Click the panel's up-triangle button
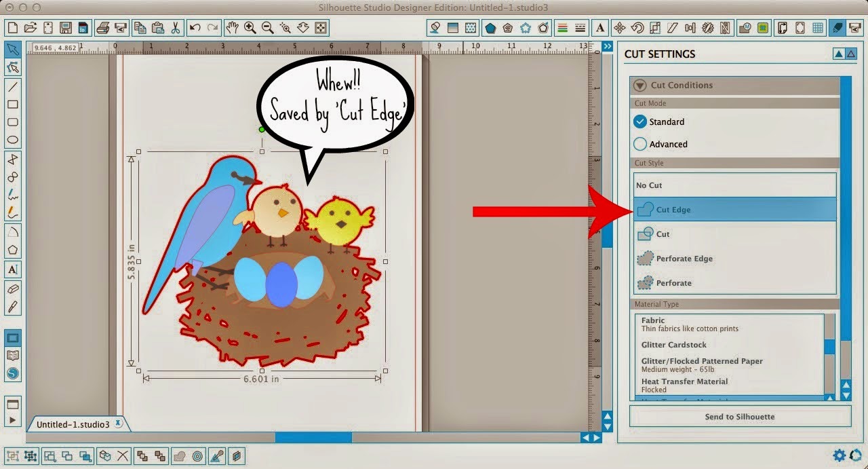The image size is (868, 469). pos(839,54)
